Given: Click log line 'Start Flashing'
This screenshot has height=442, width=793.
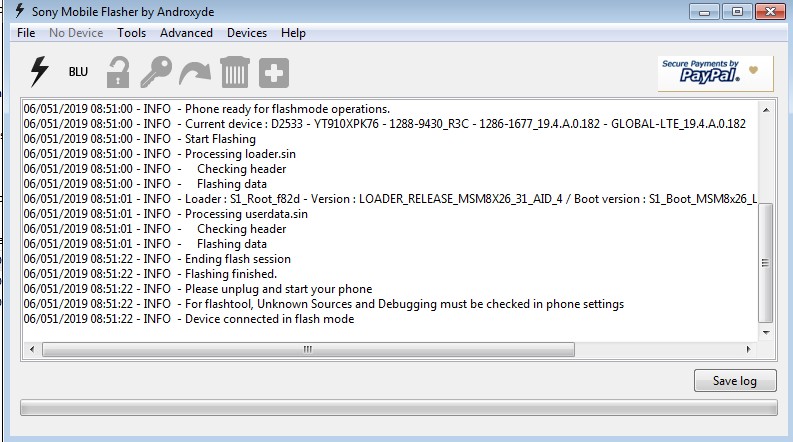Looking at the screenshot, I should tap(140, 139).
